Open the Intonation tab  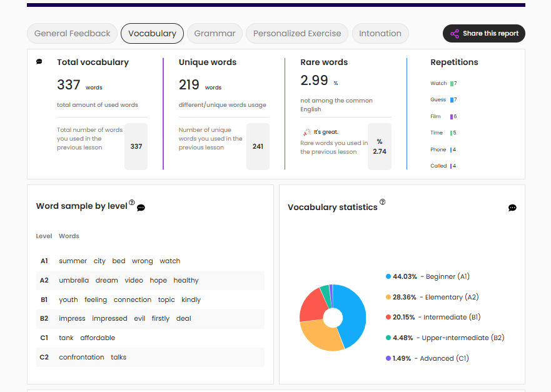point(380,33)
